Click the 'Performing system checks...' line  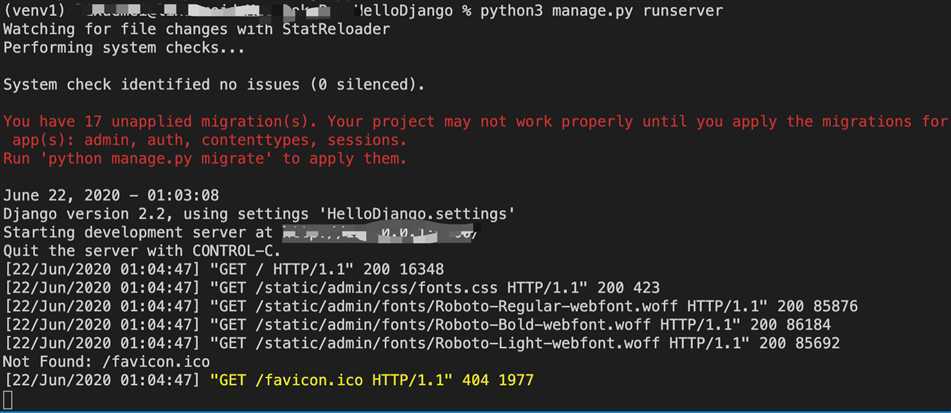(123, 47)
